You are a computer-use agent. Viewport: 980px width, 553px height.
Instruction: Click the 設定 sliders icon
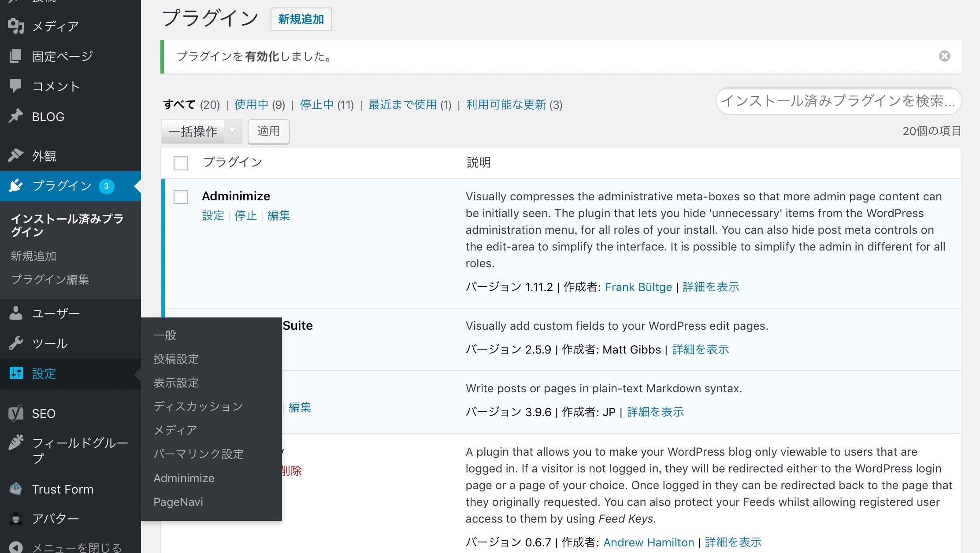tap(16, 373)
